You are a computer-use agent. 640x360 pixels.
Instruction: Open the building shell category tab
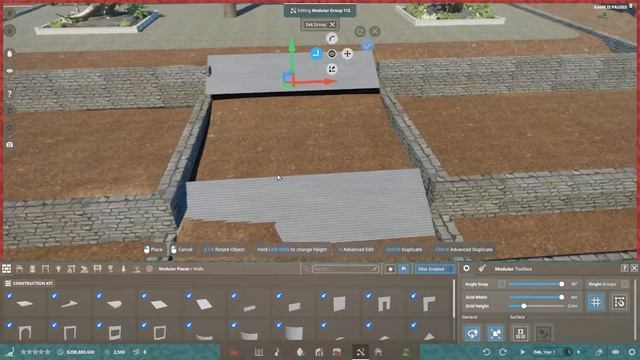point(19,269)
